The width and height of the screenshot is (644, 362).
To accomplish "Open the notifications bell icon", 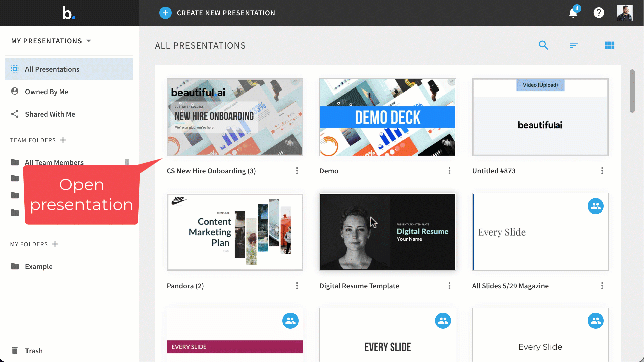I will (573, 13).
